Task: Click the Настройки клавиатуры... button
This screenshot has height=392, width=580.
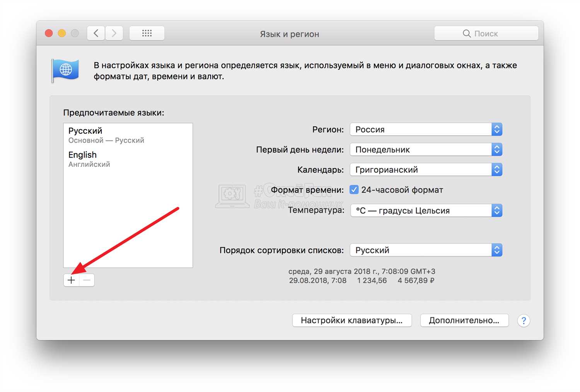Action: 352,320
